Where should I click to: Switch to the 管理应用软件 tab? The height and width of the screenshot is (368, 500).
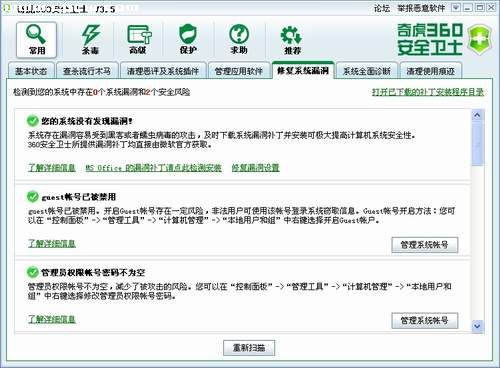(239, 71)
